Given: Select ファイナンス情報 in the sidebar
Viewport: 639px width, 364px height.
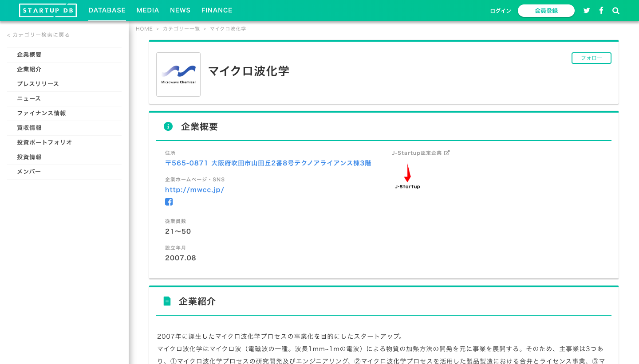Looking at the screenshot, I should 64,114.
